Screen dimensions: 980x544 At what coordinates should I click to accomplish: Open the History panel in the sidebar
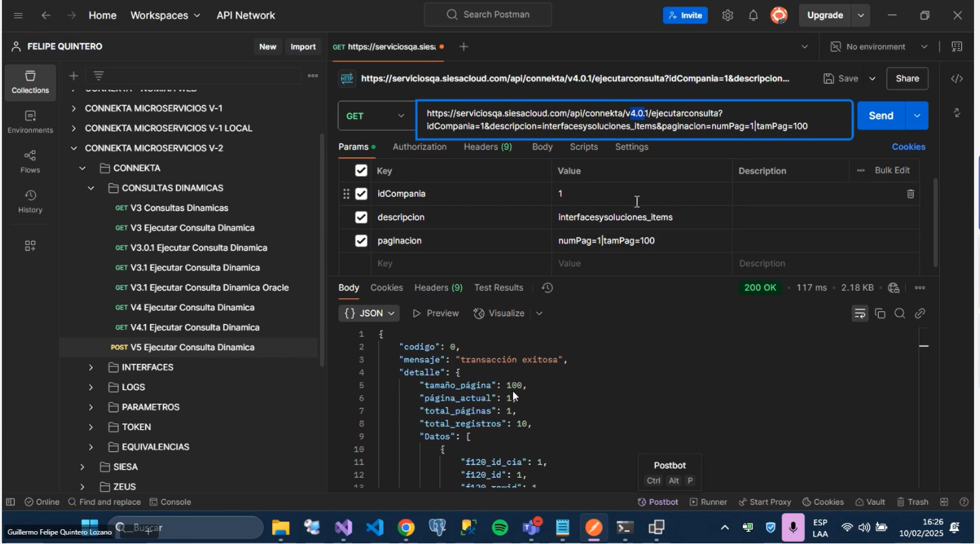click(x=30, y=196)
